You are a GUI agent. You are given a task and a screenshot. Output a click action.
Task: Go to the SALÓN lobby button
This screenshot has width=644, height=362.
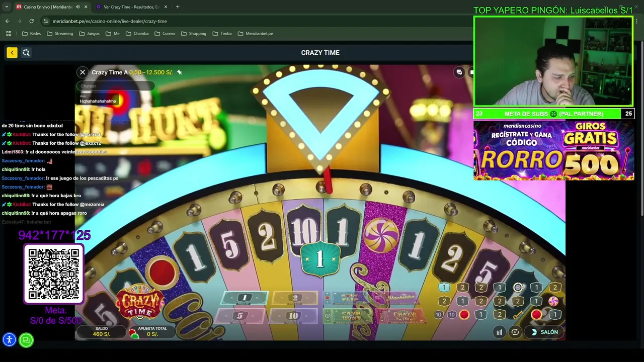544,332
